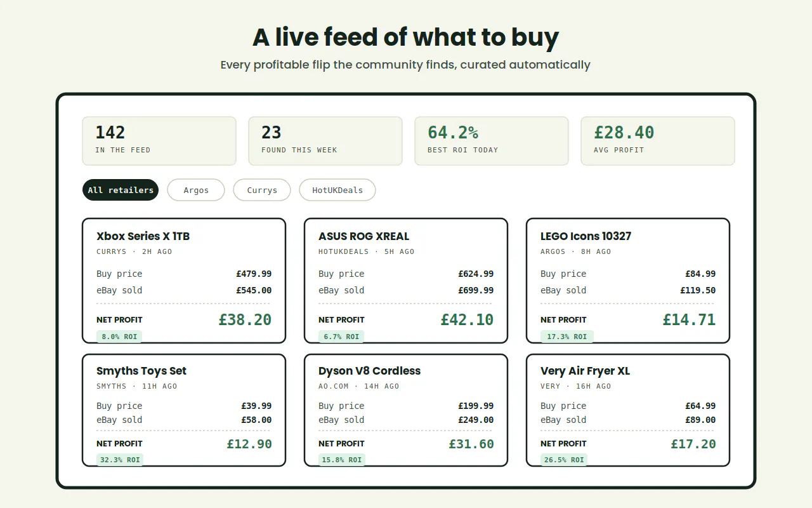Open the Xbox Series X 1TB deal card
Image resolution: width=812 pixels, height=508 pixels.
(184, 281)
